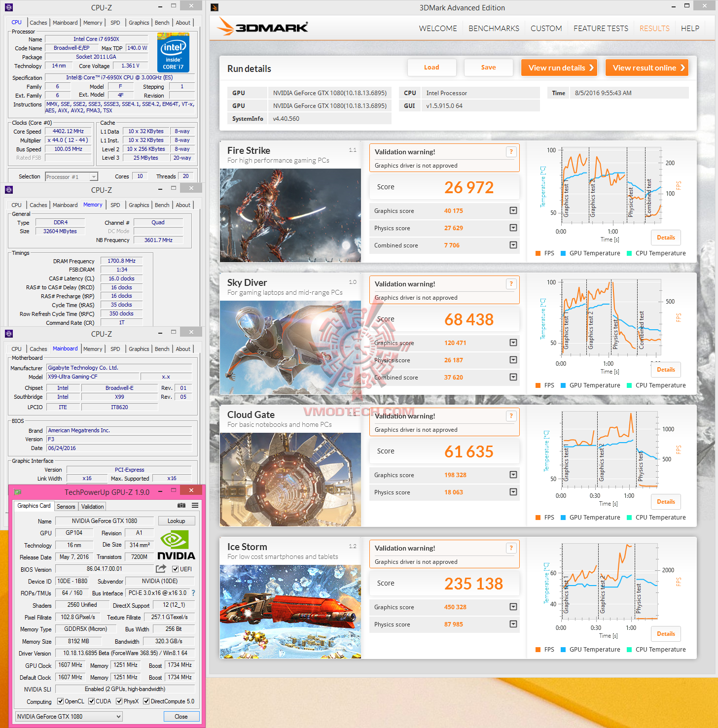
Task: Click the Lookup button in GPU-Z
Action: tap(177, 521)
